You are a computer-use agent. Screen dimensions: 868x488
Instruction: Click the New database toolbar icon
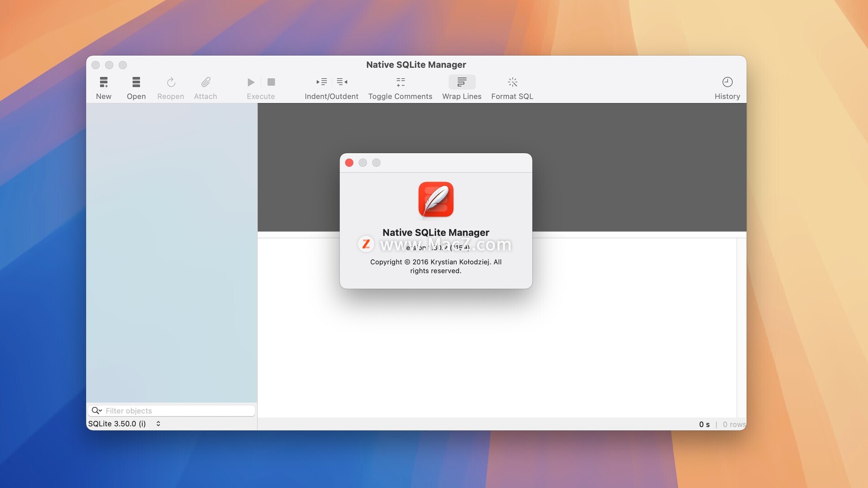tap(104, 82)
